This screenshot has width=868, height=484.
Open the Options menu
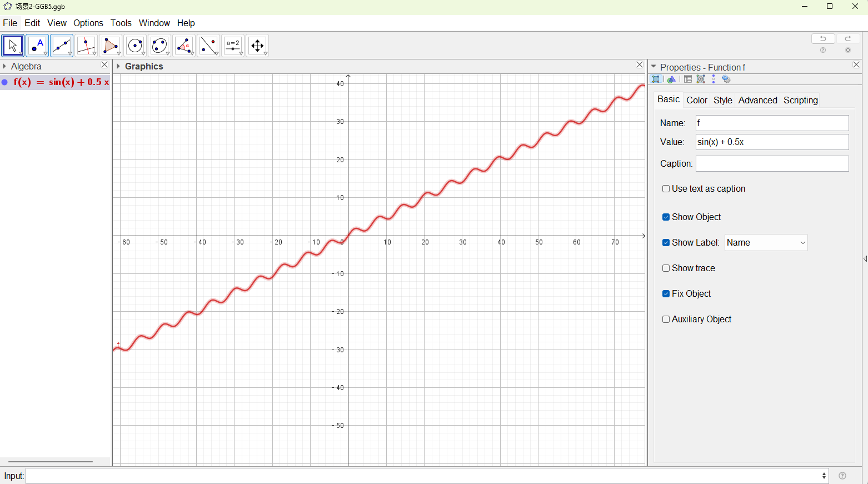click(88, 23)
